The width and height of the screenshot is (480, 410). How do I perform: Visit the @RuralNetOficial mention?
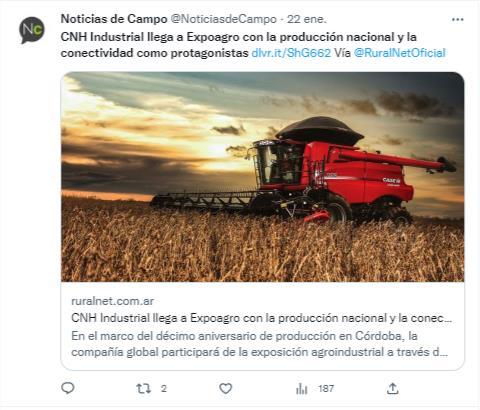400,53
